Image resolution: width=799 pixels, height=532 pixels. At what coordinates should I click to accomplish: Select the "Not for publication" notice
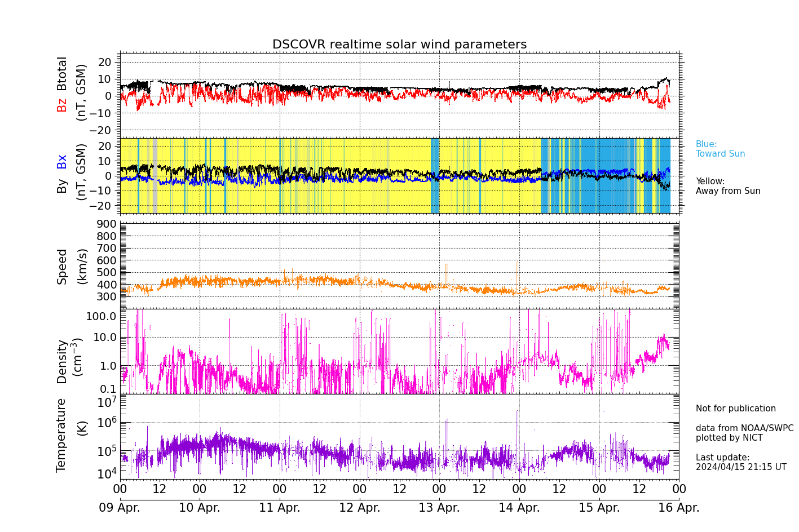point(736,409)
